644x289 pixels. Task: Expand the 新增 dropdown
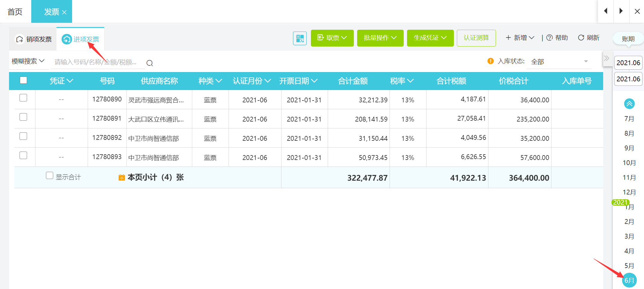[520, 38]
